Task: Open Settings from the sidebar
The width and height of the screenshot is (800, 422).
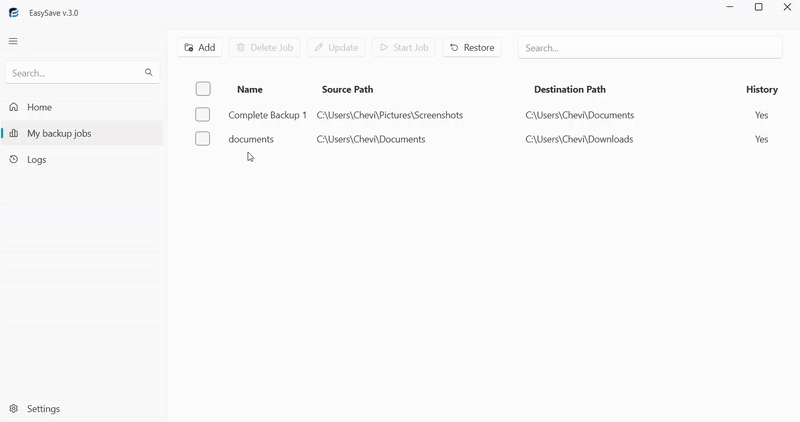Action: 82,409
